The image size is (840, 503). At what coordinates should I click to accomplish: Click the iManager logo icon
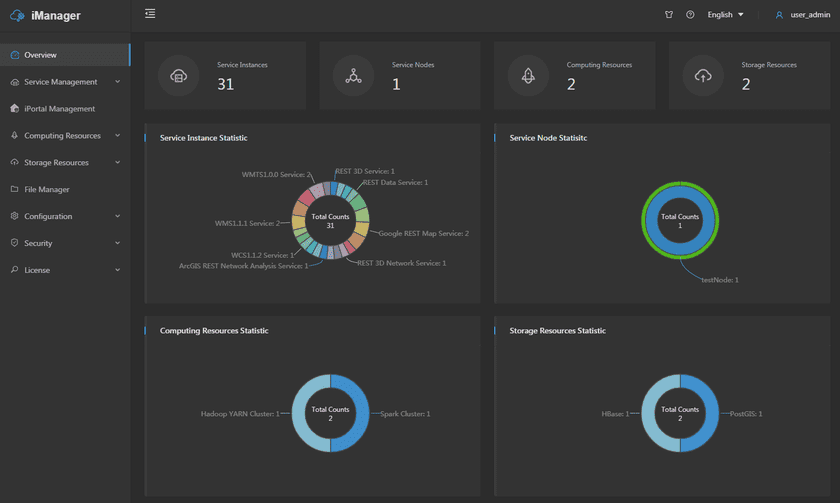(17, 15)
